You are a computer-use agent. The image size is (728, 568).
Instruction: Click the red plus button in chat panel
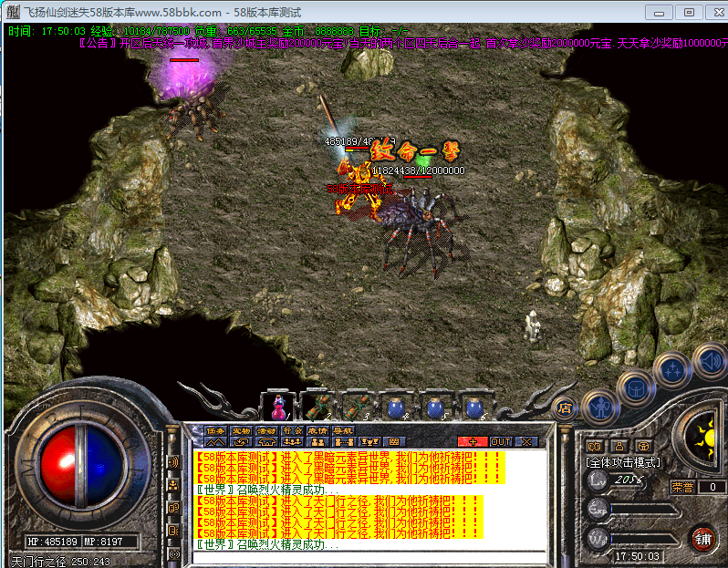point(473,442)
